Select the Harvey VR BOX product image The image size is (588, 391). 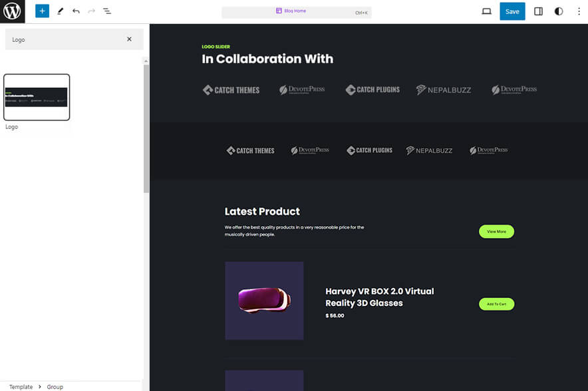pos(264,301)
